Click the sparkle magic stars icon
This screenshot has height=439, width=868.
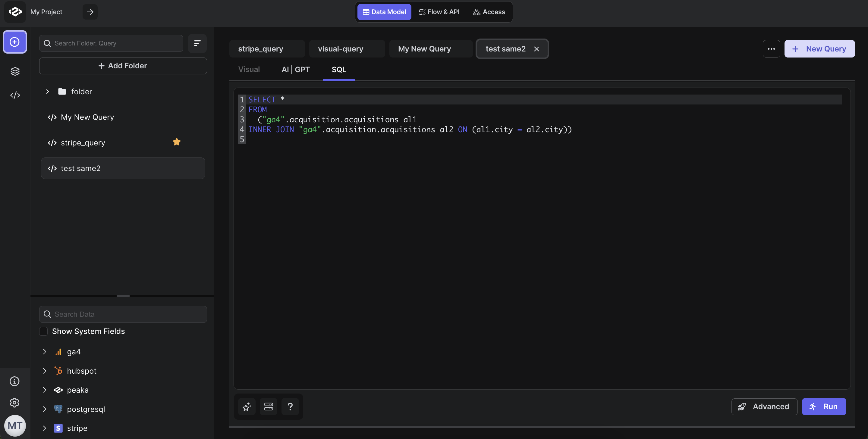point(247,406)
